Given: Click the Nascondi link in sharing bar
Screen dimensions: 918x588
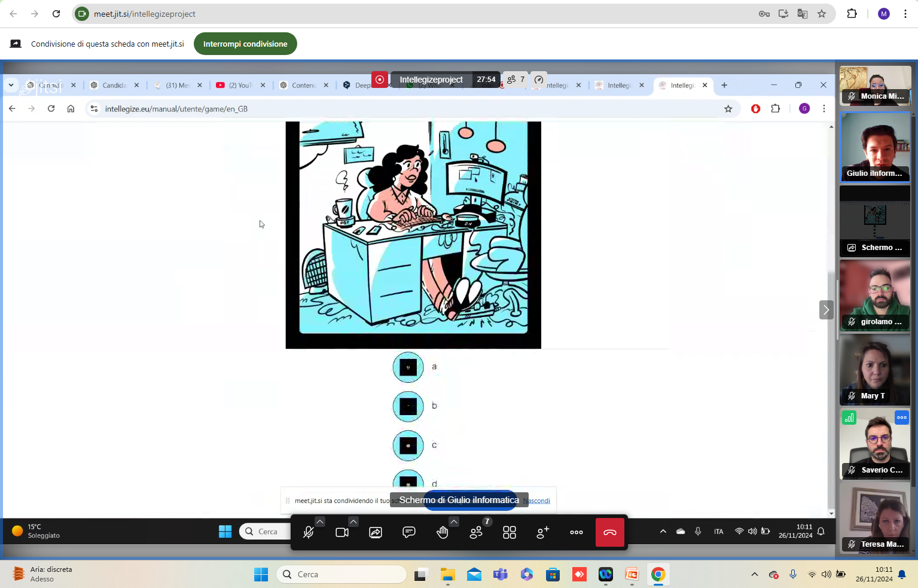Looking at the screenshot, I should (x=536, y=501).
